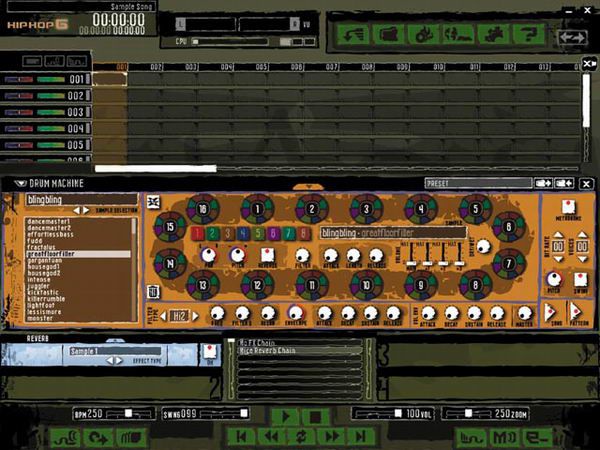Toggle the Swing switch in drum machine

580,280
